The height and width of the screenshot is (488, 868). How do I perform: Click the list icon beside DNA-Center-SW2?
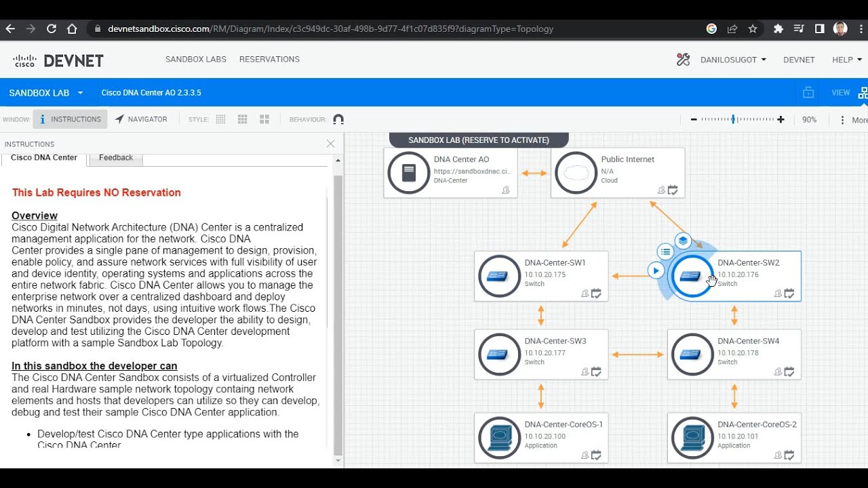pyautogui.click(x=665, y=252)
